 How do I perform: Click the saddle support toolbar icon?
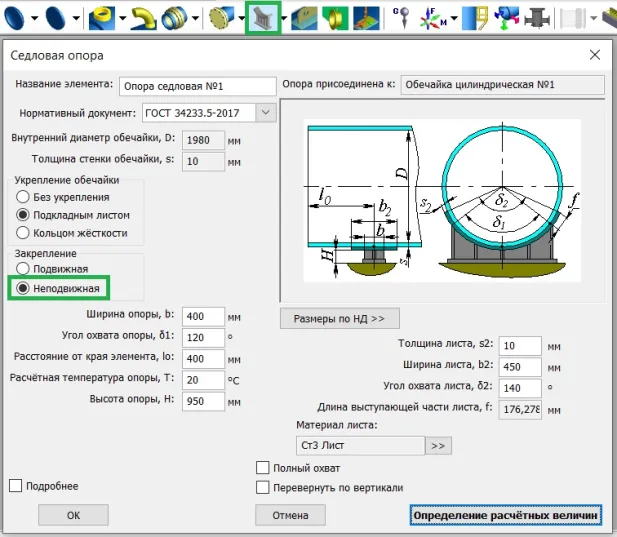click(263, 17)
